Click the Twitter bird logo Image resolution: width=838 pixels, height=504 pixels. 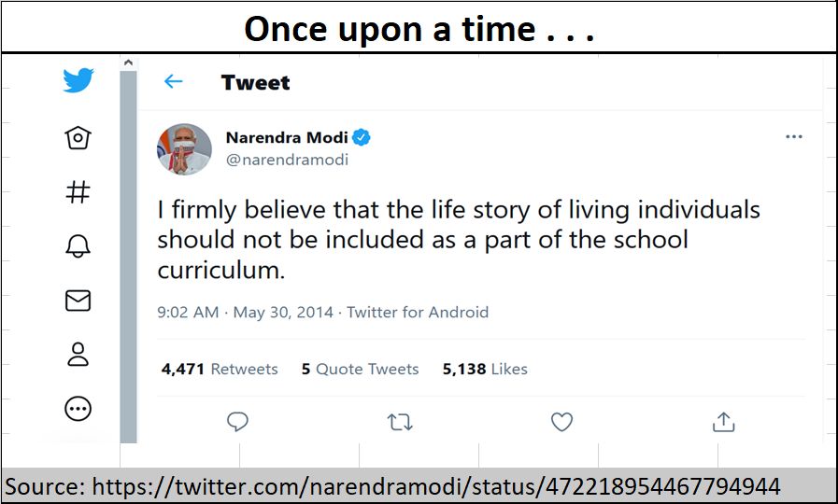[x=78, y=80]
